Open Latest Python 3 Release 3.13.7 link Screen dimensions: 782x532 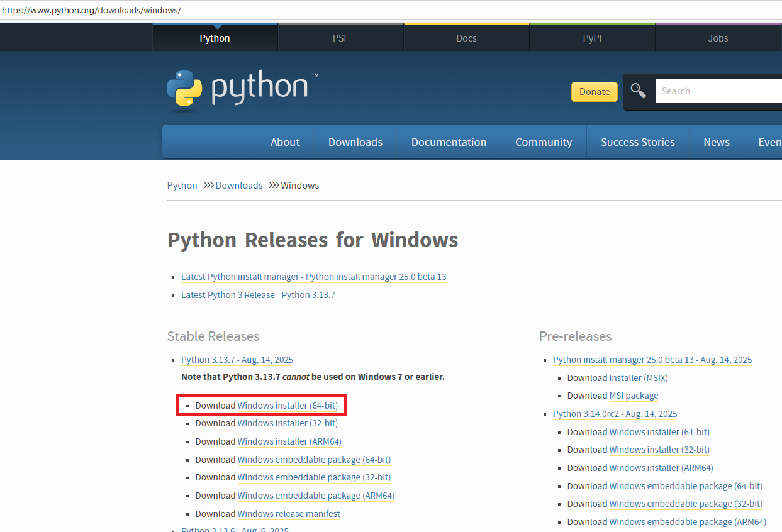pyautogui.click(x=258, y=295)
